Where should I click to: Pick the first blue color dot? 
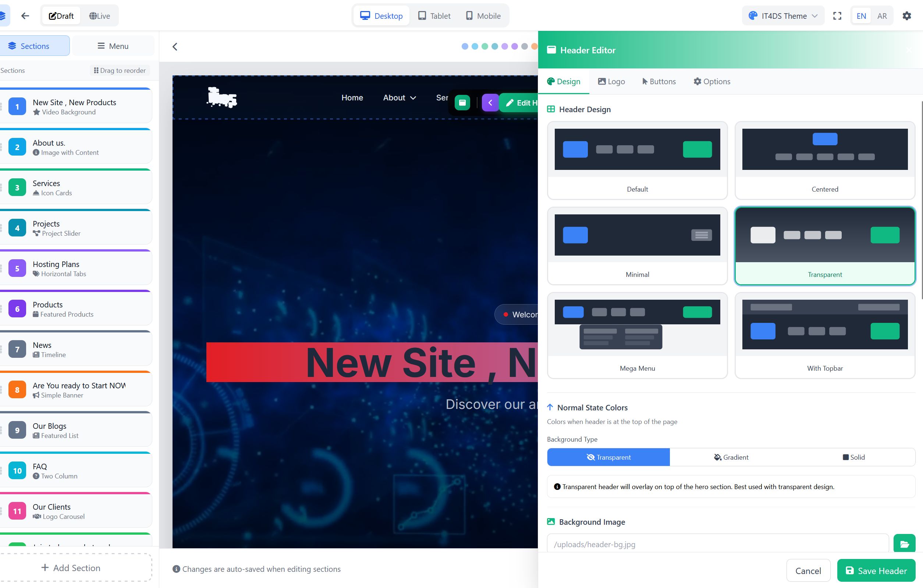[x=465, y=46]
